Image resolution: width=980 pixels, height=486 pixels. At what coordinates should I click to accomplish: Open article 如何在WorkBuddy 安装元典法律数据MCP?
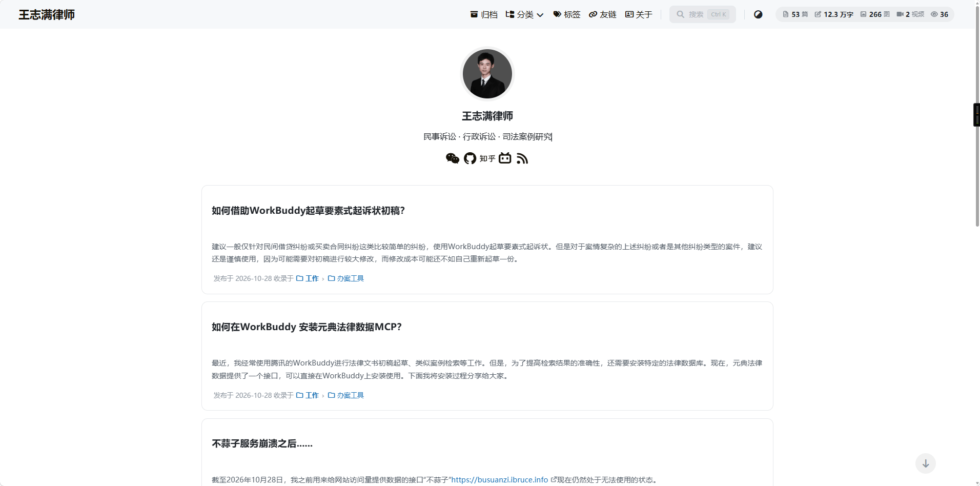coord(307,327)
